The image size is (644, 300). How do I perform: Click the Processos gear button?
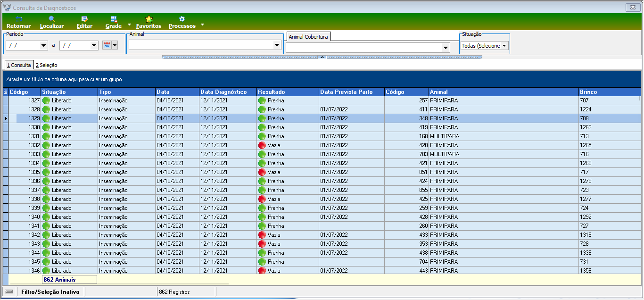[182, 22]
